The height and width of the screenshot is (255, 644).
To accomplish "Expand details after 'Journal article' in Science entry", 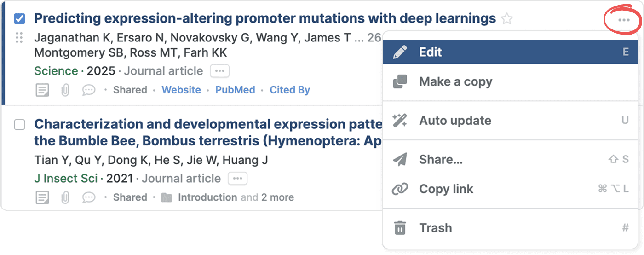I will [x=219, y=71].
